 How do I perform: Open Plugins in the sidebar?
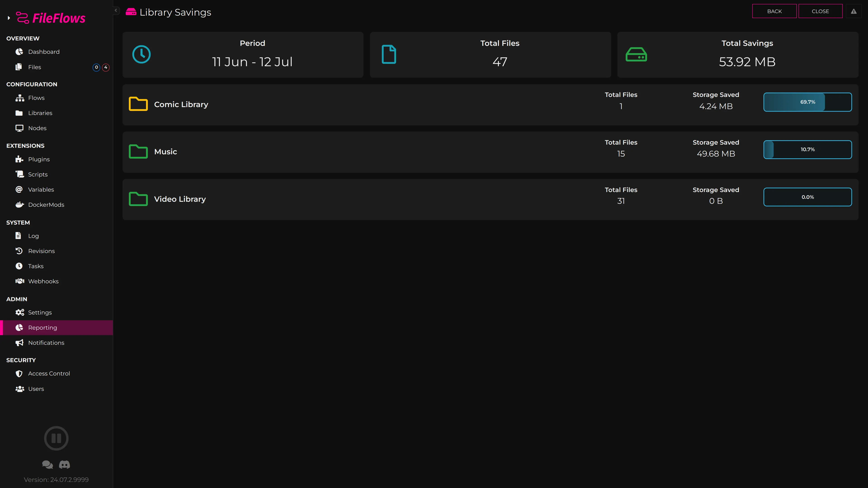pos(56,159)
